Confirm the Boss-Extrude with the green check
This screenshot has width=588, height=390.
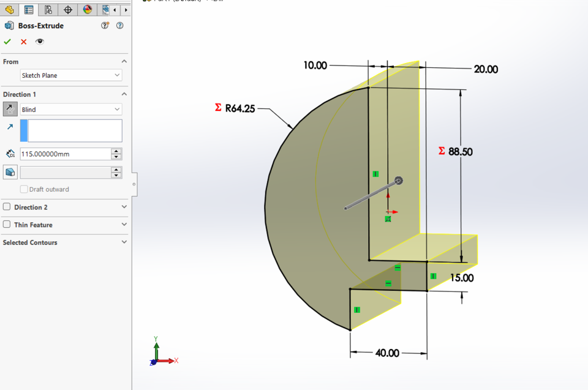click(x=7, y=42)
